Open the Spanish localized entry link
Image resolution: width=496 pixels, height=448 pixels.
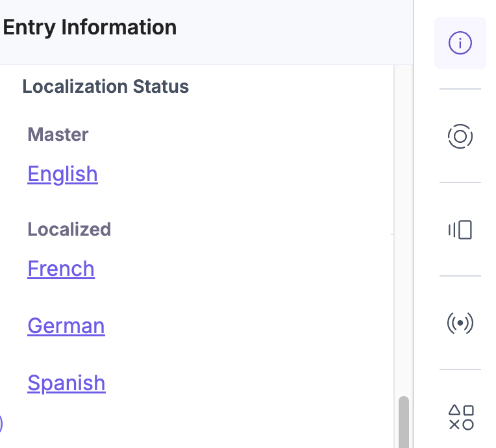pos(66,384)
